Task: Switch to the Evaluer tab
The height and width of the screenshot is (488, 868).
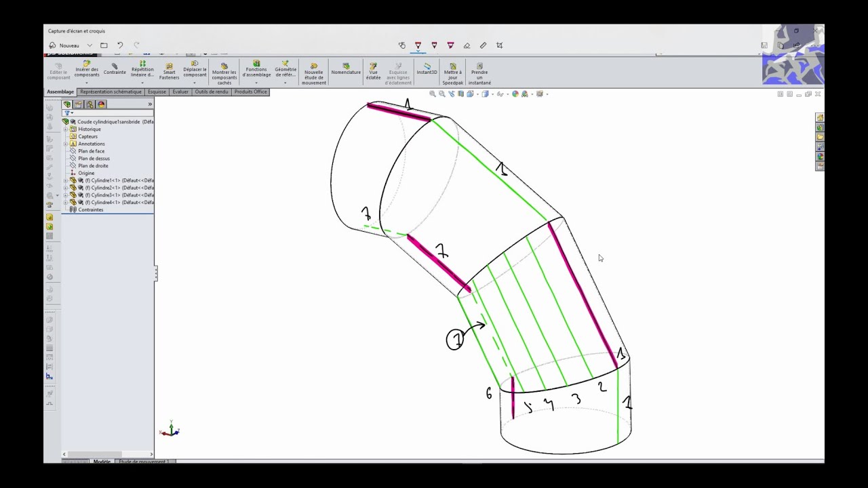Action: (180, 91)
